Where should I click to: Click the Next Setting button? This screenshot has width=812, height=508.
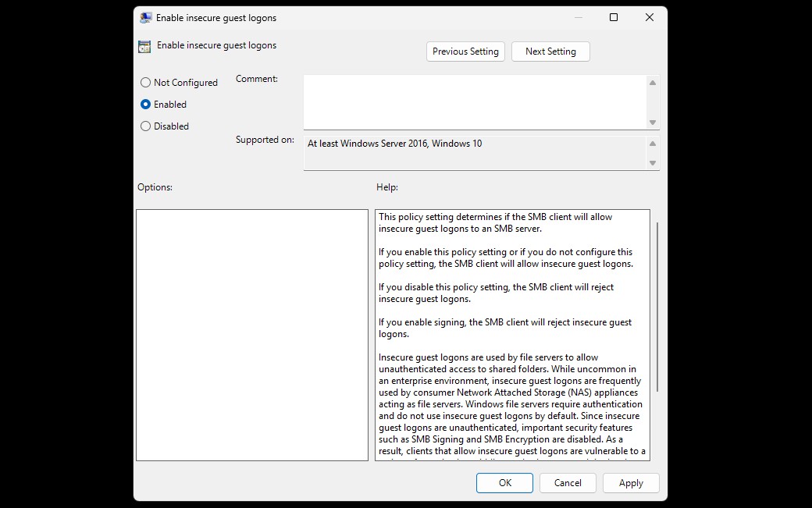(x=550, y=52)
